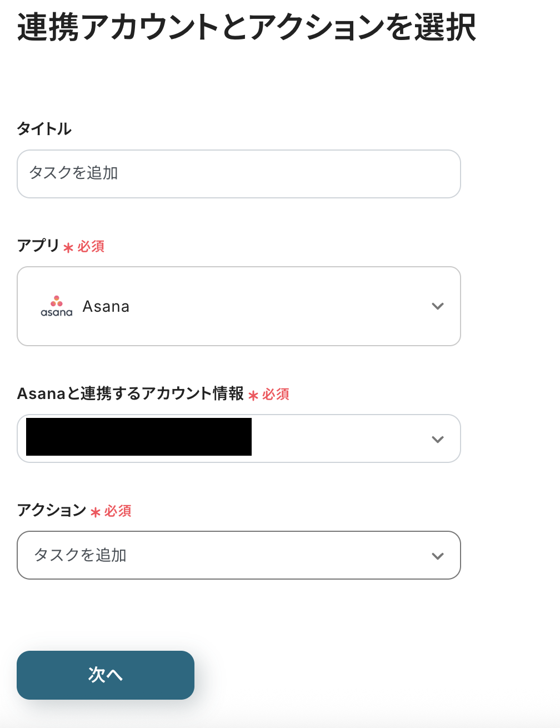Click the 必須 text next to アクション
This screenshot has height=728, width=560.
click(x=118, y=511)
